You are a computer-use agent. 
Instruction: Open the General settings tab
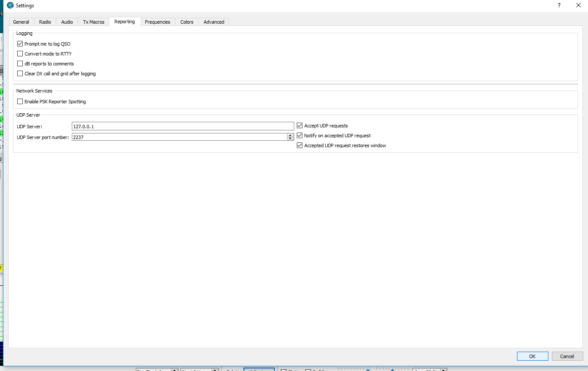point(21,22)
